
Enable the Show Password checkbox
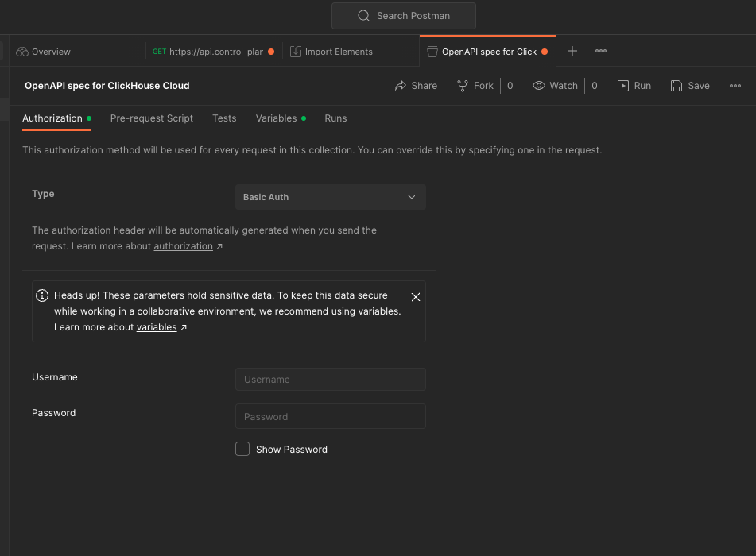point(242,450)
